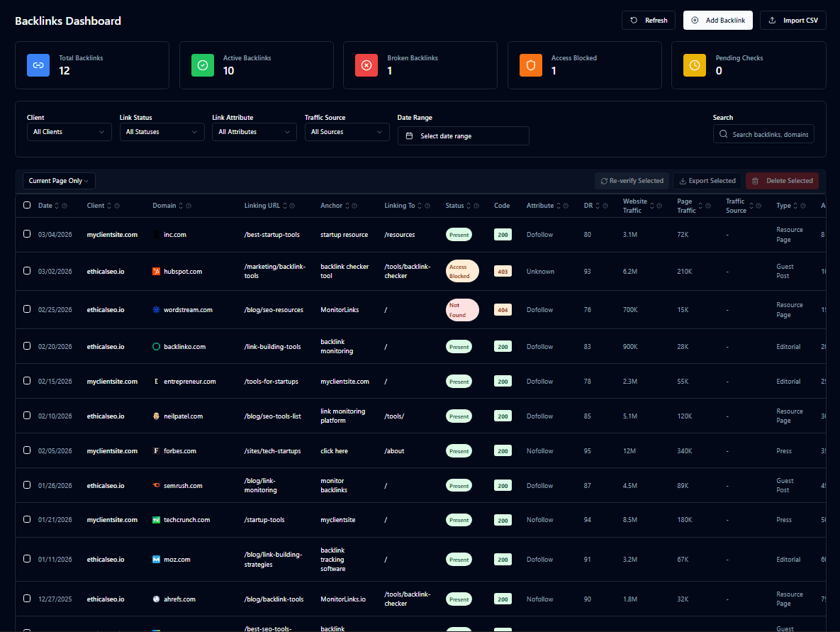Click the red Broken Backlinks icon
Image resolution: width=840 pixels, height=632 pixels.
366,65
